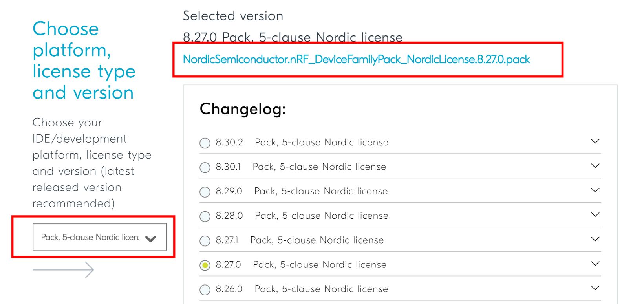
Task: Pick the 8.27.1 version radio button
Action: (205, 240)
